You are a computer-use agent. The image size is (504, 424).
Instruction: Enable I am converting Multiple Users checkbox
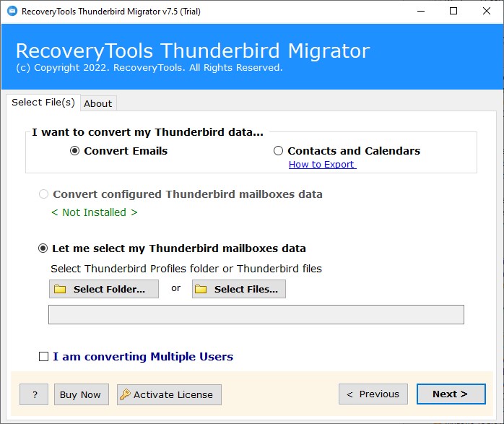pos(44,357)
